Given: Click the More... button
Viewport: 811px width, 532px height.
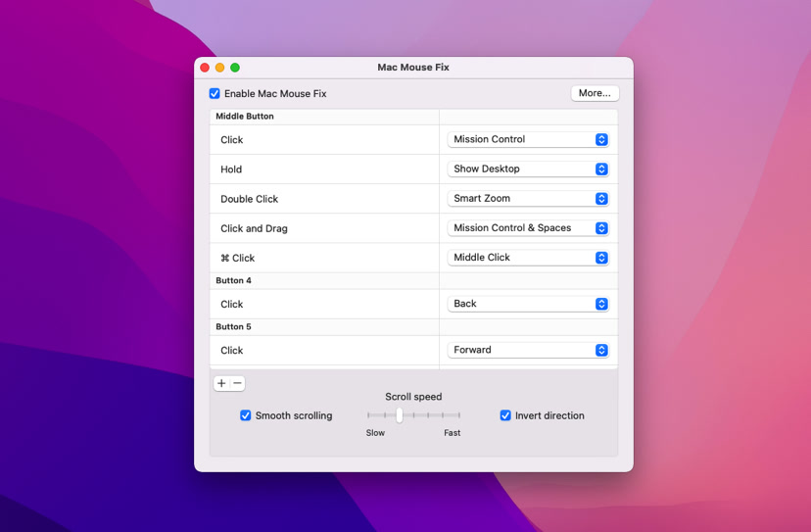Looking at the screenshot, I should (x=595, y=93).
